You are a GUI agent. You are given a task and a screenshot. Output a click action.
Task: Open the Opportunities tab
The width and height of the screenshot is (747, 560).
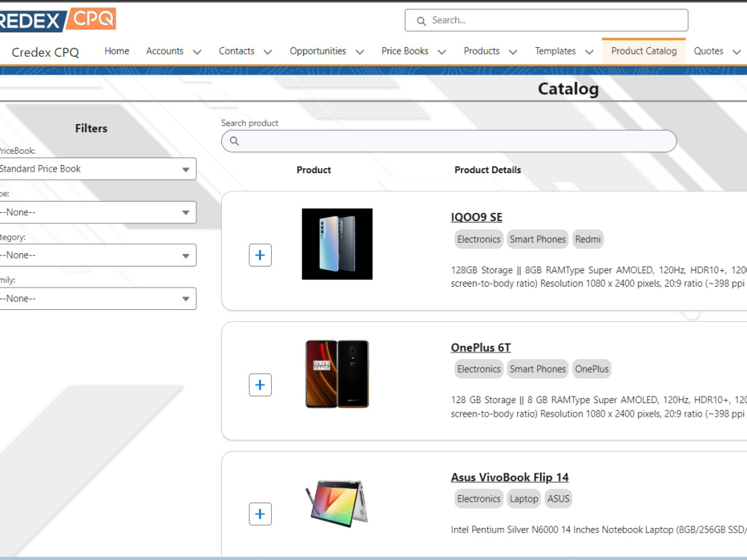click(317, 51)
